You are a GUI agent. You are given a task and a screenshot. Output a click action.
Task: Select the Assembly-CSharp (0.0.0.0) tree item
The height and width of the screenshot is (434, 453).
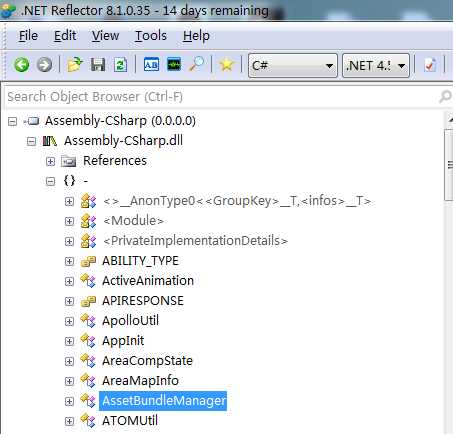tap(120, 121)
